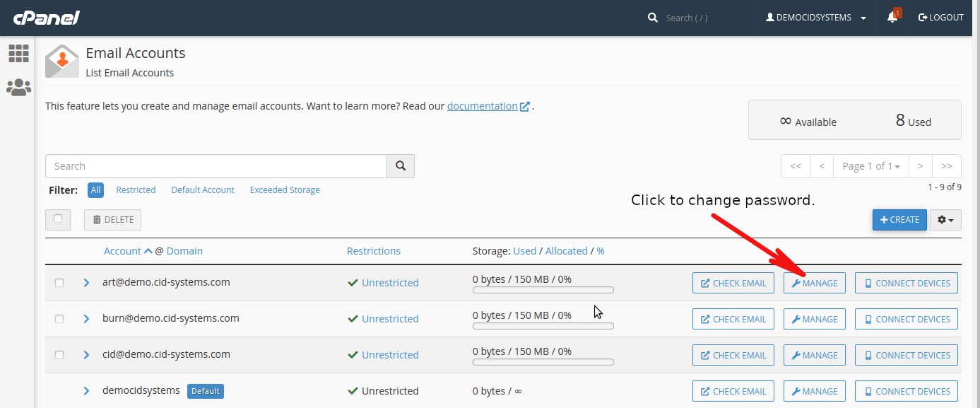Sort by Domain column
The image size is (980, 408).
pyautogui.click(x=184, y=251)
